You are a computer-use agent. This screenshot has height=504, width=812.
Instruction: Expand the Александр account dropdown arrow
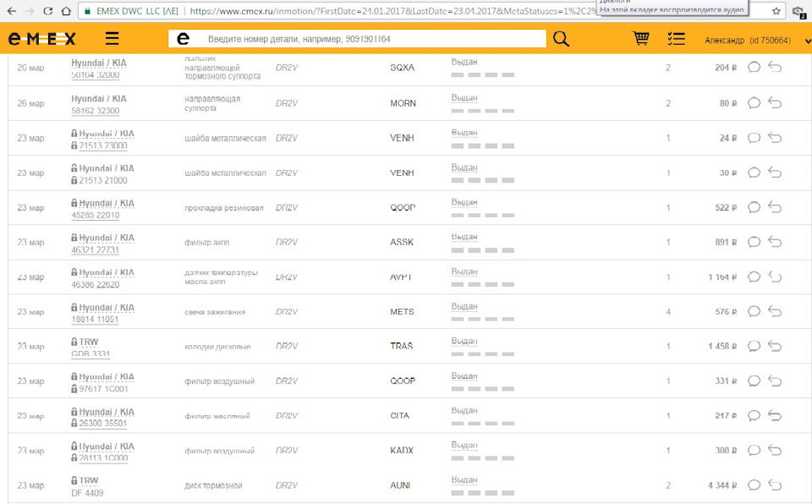[x=807, y=41]
